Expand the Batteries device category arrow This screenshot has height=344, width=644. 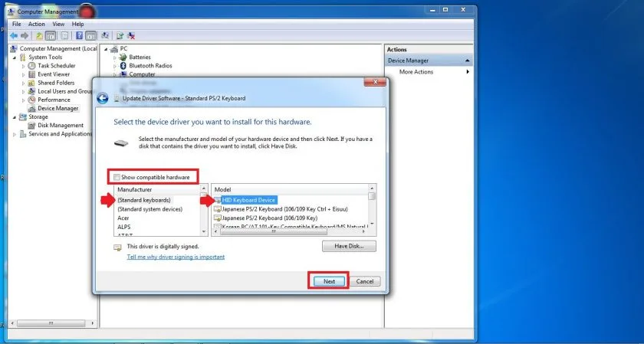pyautogui.click(x=115, y=57)
